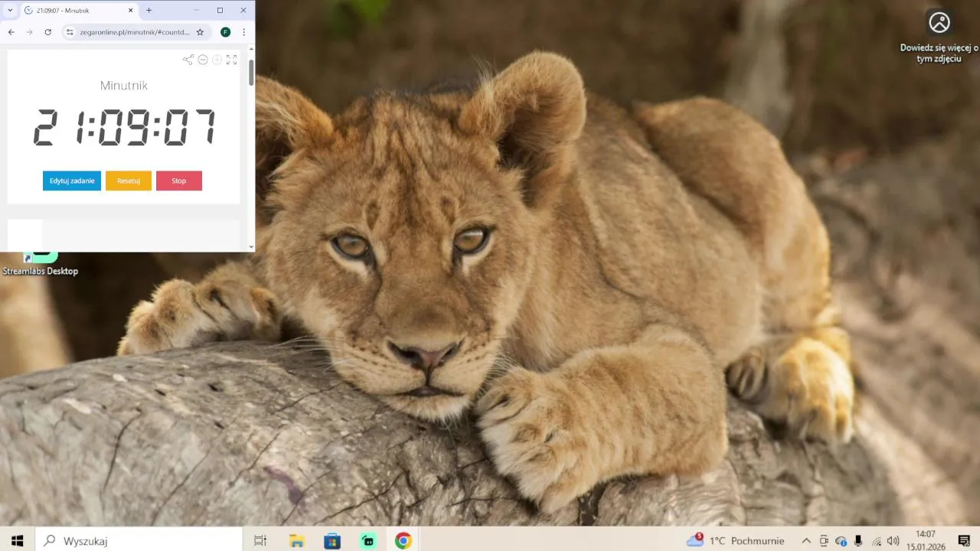Viewport: 980px width, 551px height.
Task: Close the Minutnik tab
Action: tap(130, 10)
